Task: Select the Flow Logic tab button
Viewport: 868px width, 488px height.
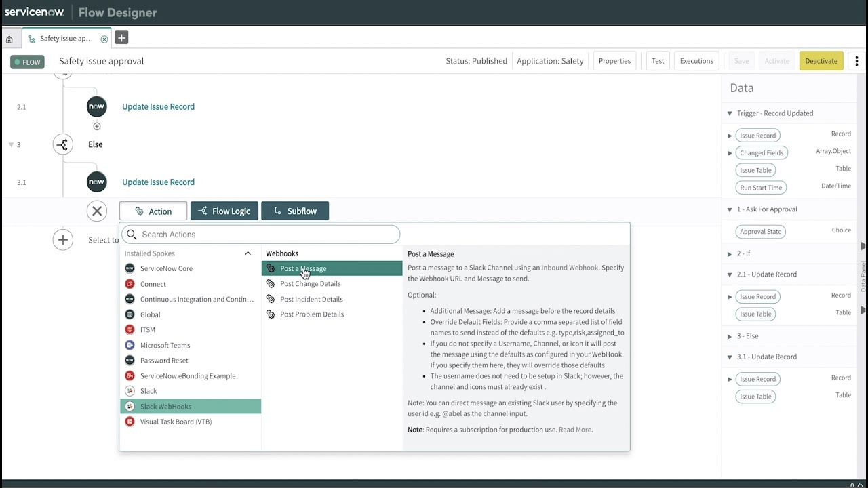Action: point(224,211)
